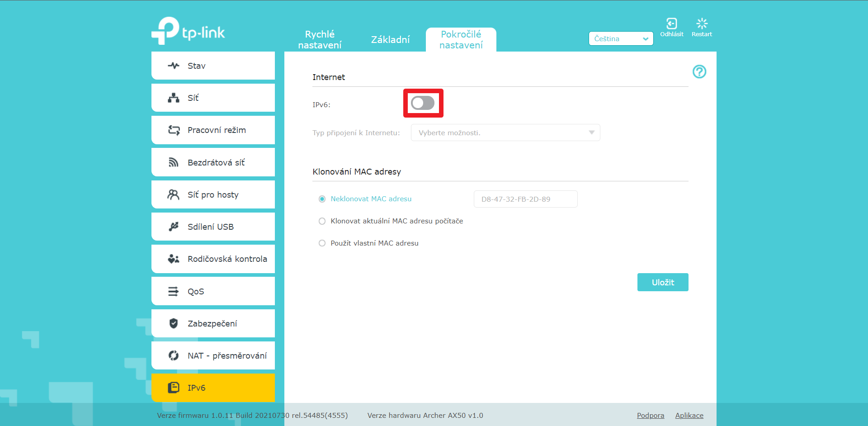Viewport: 868px width, 426px height.
Task: Click the MAC address input field
Action: (525, 199)
